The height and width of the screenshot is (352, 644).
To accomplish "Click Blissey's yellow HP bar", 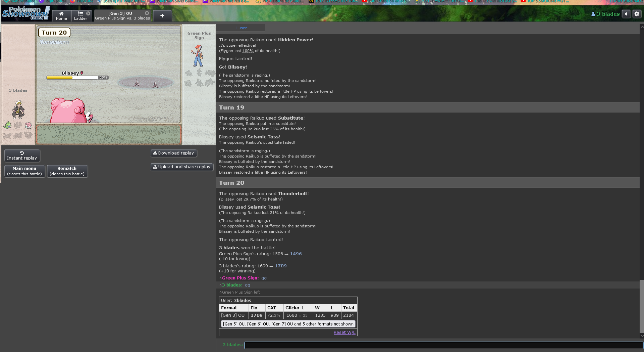I will [x=72, y=78].
